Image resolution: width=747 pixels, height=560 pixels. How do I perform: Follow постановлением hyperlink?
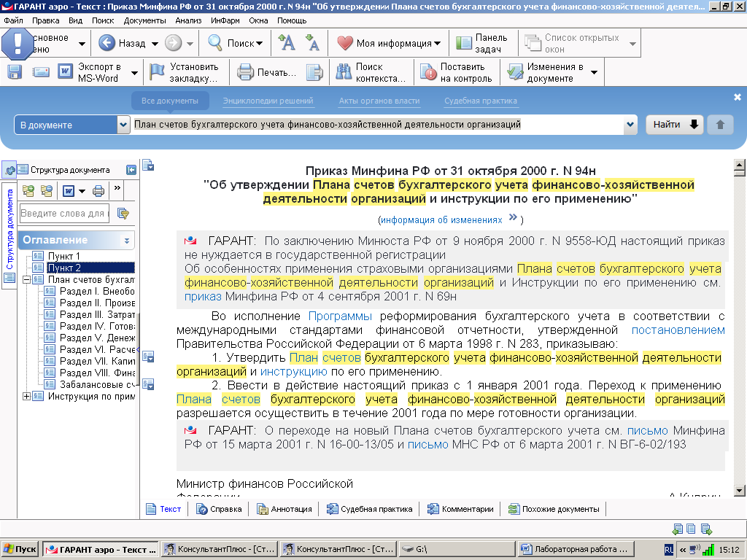[x=678, y=330]
